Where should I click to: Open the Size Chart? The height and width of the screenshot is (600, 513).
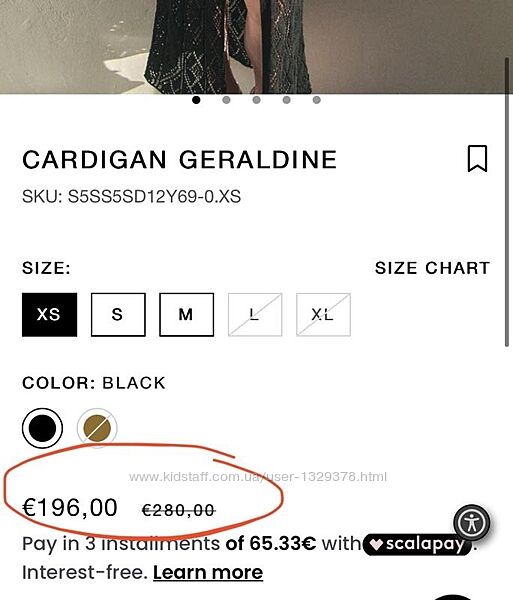click(x=432, y=268)
